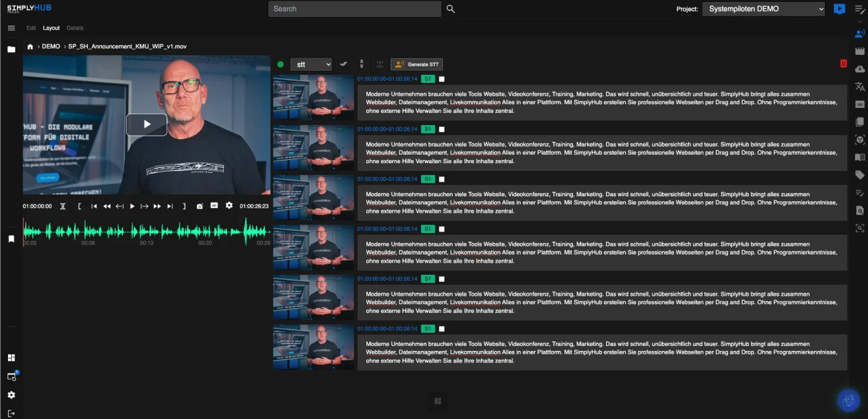Click the play button in the transport bar
Viewport: 868px width, 419px height.
pos(132,206)
